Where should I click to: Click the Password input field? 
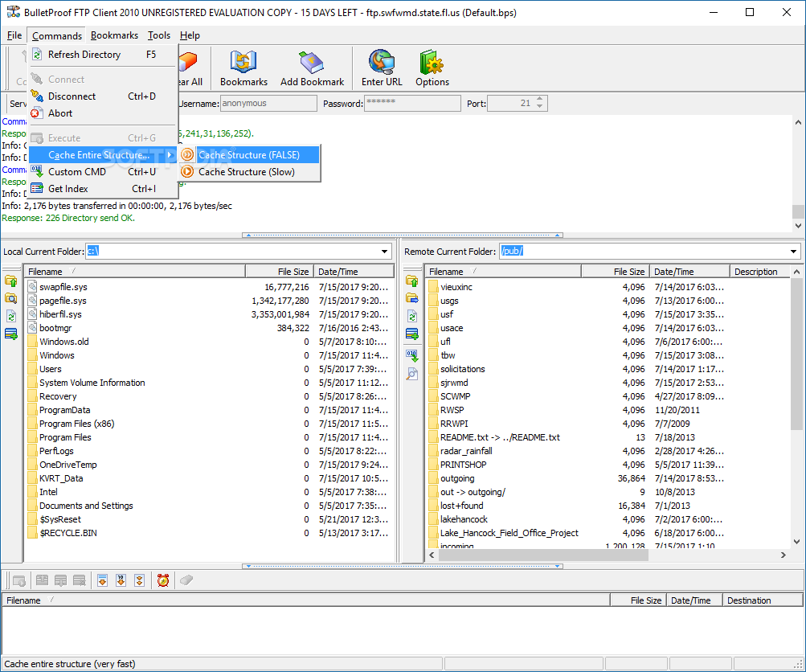pyautogui.click(x=412, y=104)
